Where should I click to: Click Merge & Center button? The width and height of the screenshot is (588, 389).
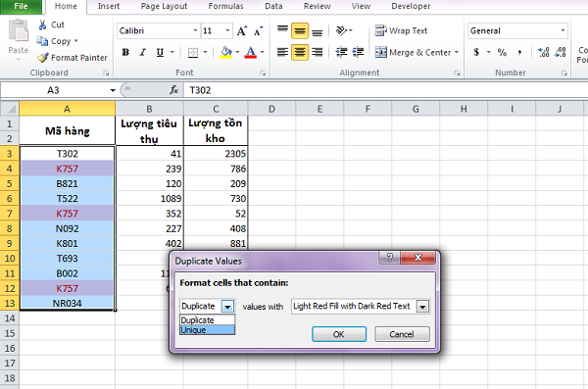pyautogui.click(x=413, y=52)
